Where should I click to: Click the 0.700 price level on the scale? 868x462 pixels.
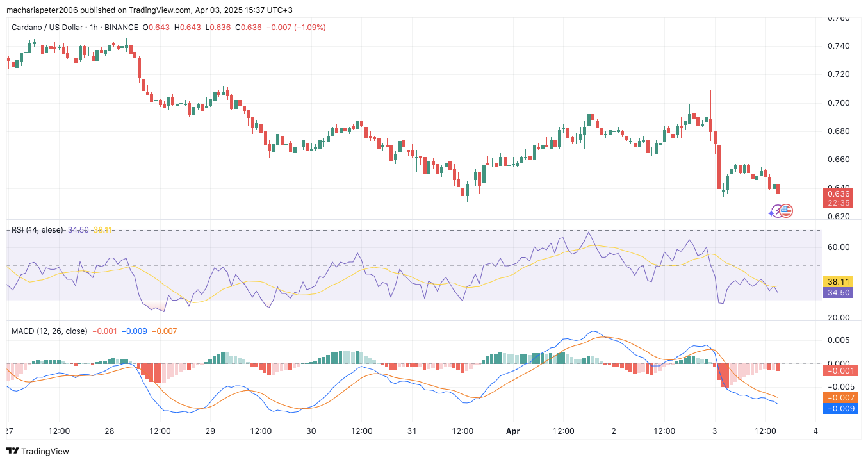tap(837, 103)
